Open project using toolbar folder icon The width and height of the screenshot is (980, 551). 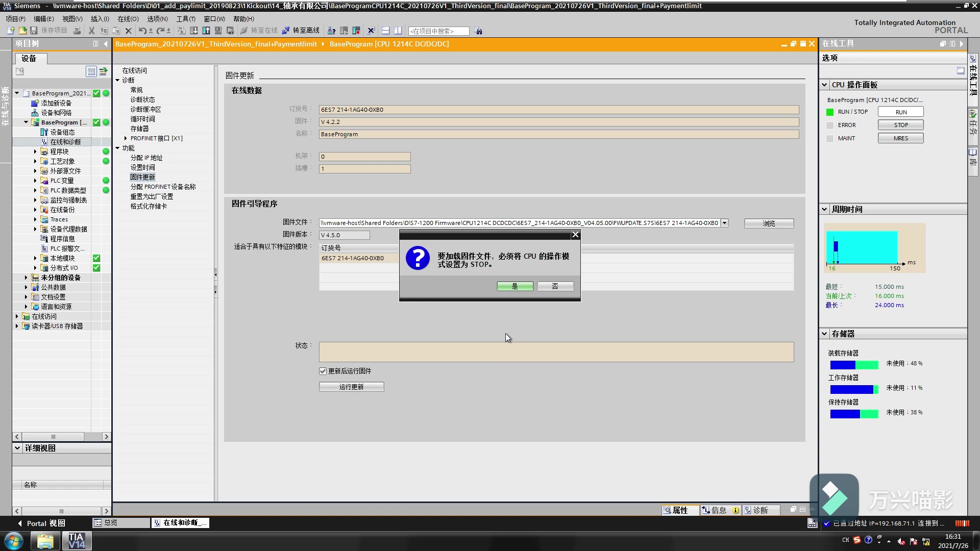[22, 31]
